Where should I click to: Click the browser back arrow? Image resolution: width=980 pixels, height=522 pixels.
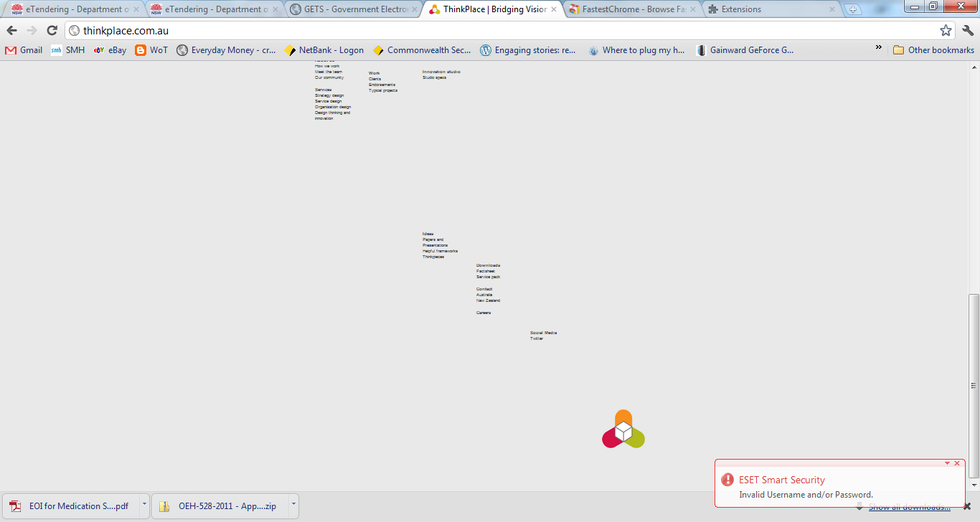11,30
